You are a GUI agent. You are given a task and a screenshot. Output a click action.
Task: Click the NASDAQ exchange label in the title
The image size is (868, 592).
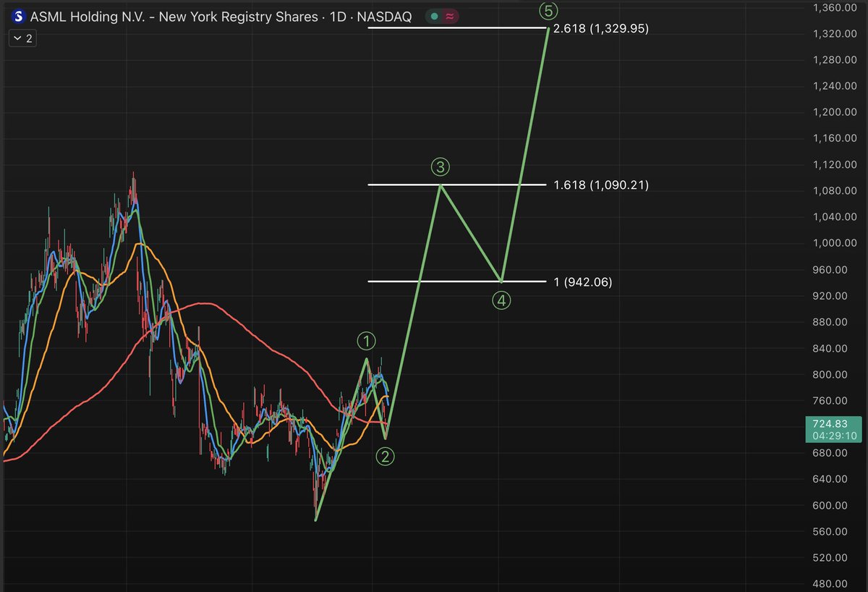tap(385, 16)
